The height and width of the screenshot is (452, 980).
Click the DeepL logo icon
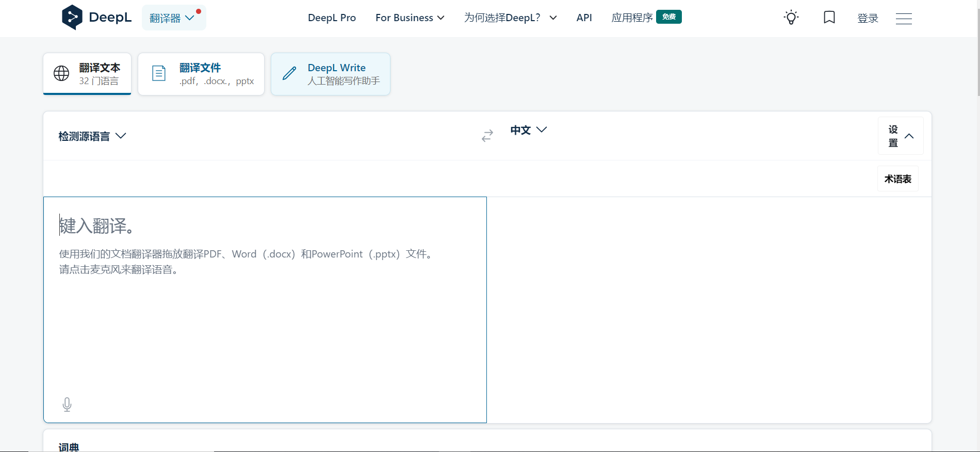coord(72,18)
